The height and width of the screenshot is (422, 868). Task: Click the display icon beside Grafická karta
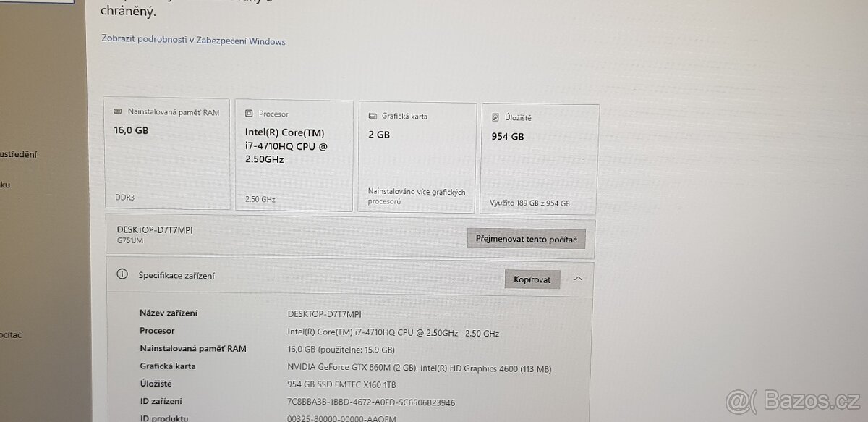373,116
